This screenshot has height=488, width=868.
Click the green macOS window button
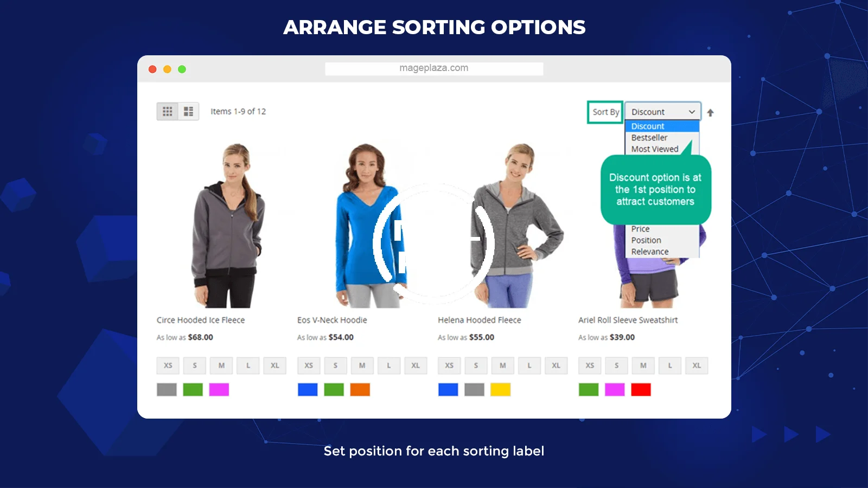(x=182, y=69)
